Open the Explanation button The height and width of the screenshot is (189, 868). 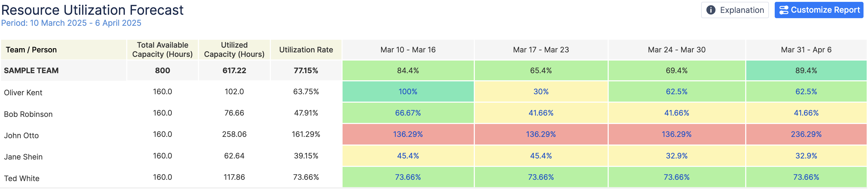pos(735,10)
